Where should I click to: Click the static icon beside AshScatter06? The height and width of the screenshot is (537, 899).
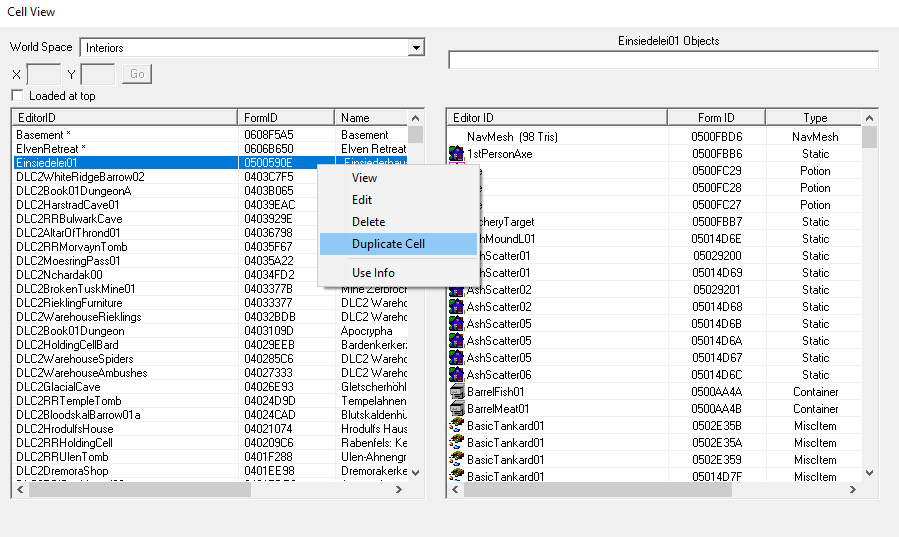click(457, 375)
